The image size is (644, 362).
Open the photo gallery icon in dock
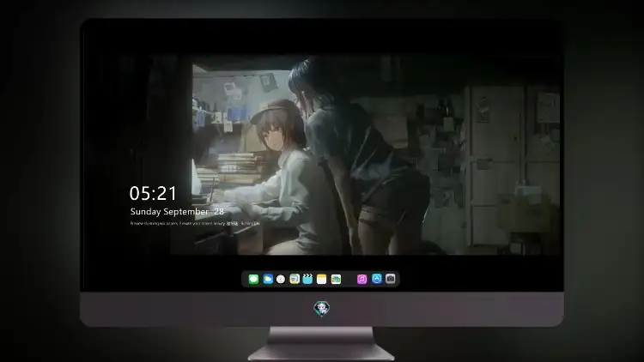pyautogui.click(x=336, y=279)
